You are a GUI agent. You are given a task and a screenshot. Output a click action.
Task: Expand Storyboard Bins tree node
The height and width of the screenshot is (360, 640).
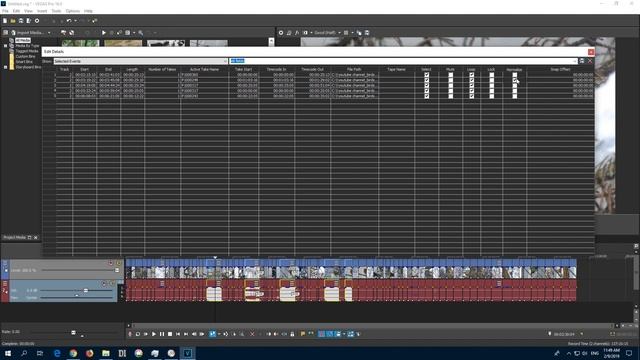point(6,67)
